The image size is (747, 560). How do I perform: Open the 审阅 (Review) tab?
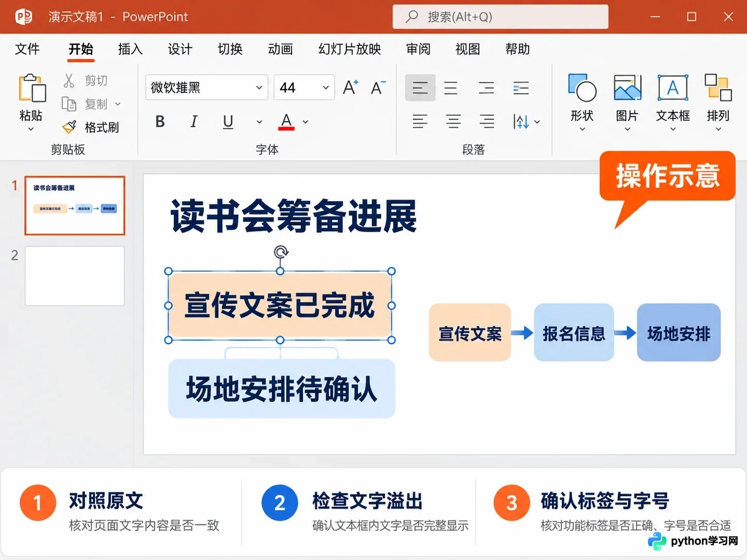coord(418,49)
